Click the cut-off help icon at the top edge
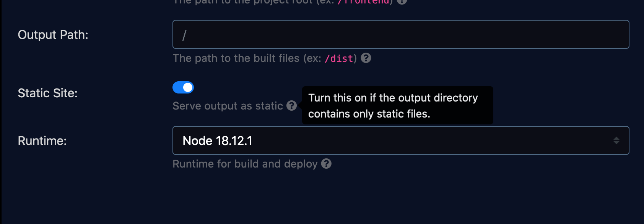Viewport: 644px width, 224px height. point(402,1)
